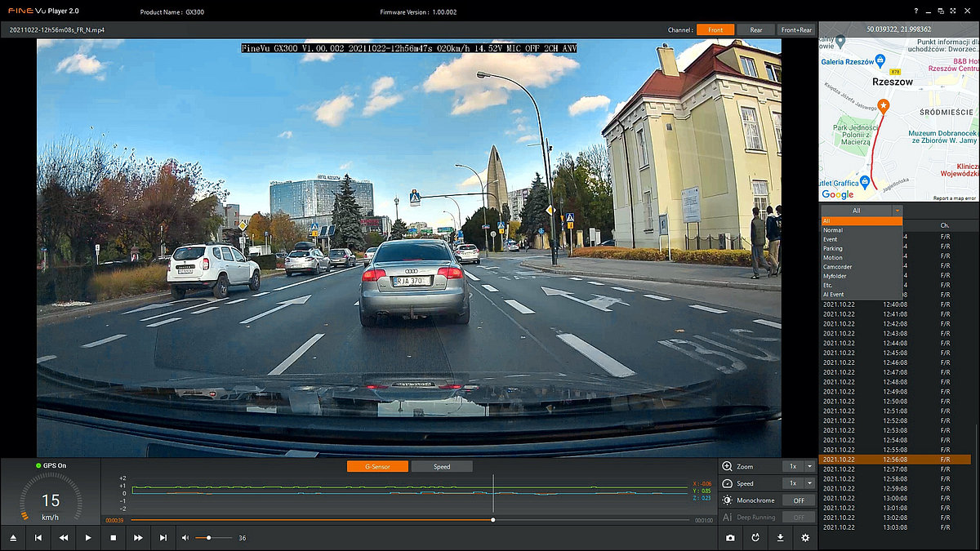
Task: Play the dashcam video
Action: (x=88, y=538)
